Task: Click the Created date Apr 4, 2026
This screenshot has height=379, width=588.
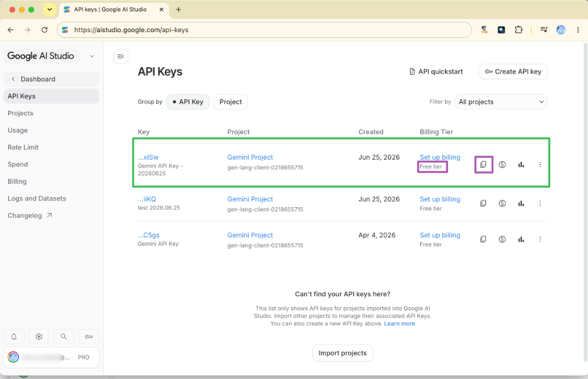Action: 377,235
